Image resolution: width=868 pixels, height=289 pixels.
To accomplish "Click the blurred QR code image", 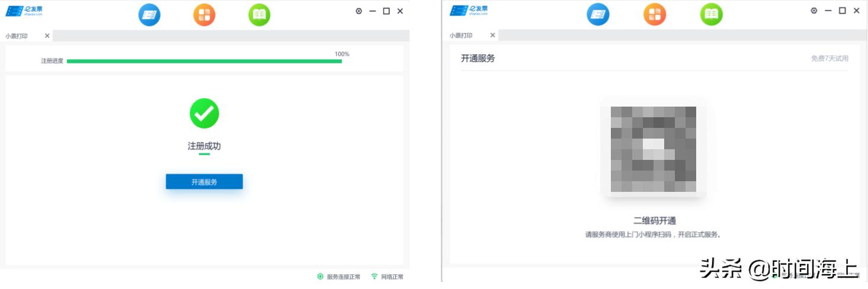I will click(654, 149).
